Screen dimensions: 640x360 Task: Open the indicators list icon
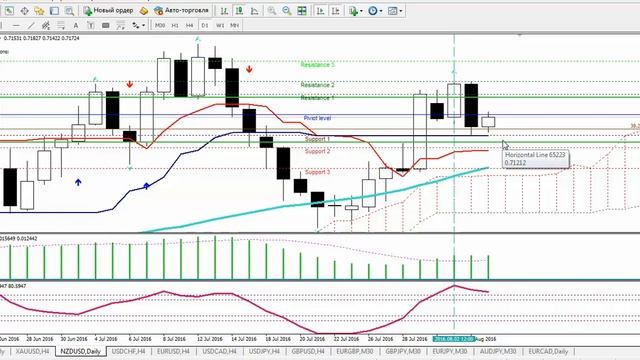pyautogui.click(x=353, y=11)
